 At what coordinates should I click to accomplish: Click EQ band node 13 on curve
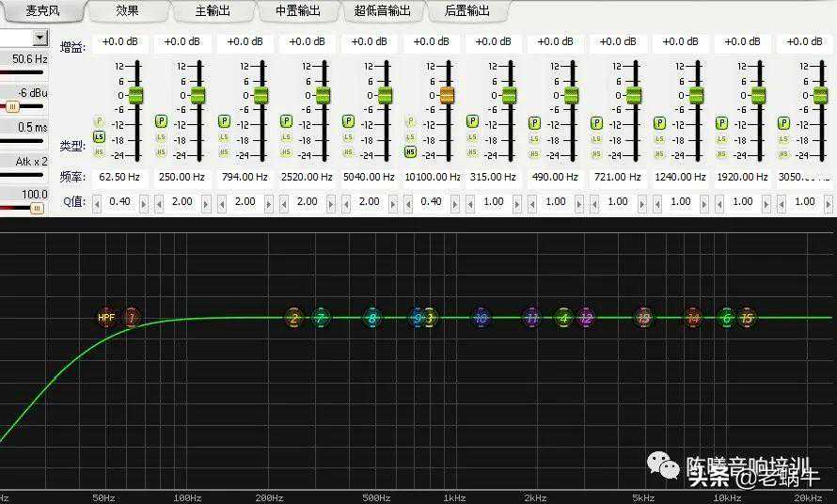[x=643, y=319]
